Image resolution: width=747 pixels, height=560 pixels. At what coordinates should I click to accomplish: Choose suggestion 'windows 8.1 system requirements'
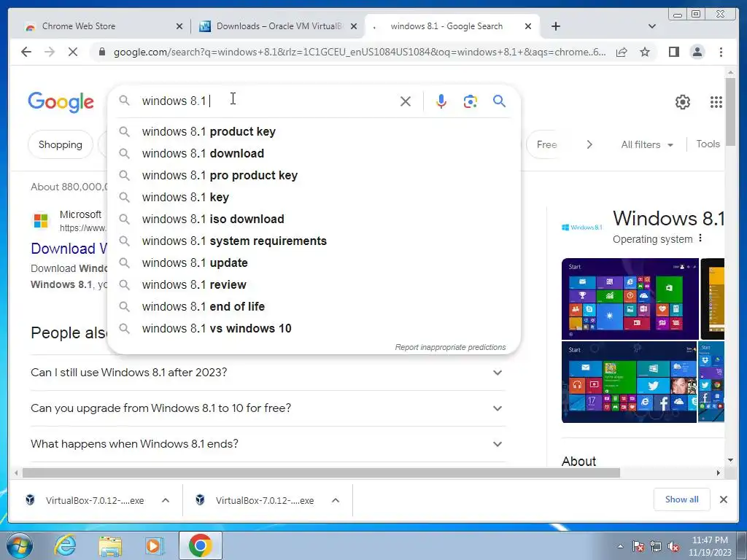314,241
